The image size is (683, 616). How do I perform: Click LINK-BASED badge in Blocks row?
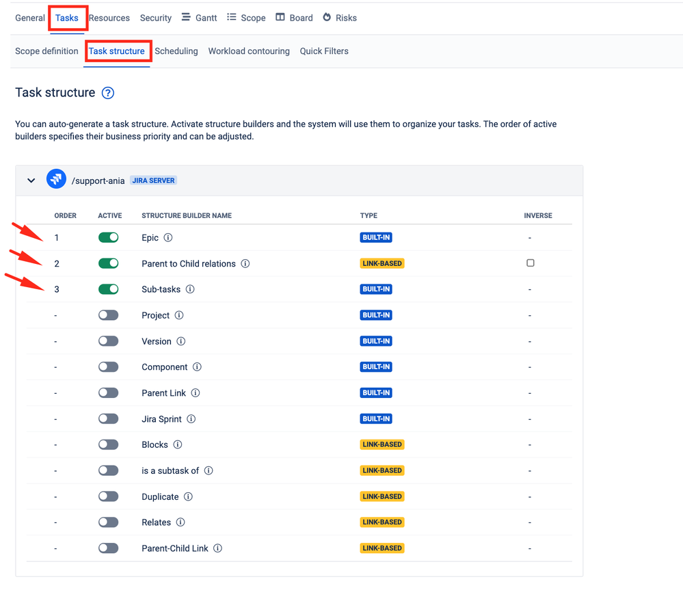point(382,444)
